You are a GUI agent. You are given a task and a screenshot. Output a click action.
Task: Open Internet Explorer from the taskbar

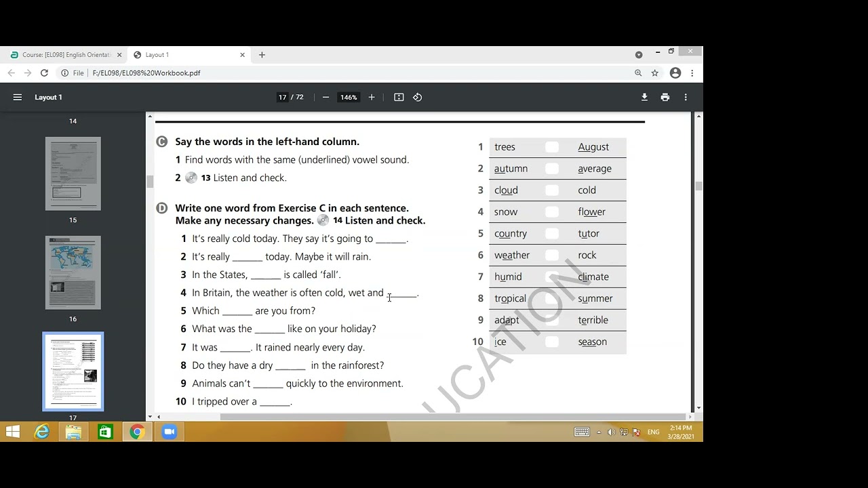coord(42,432)
